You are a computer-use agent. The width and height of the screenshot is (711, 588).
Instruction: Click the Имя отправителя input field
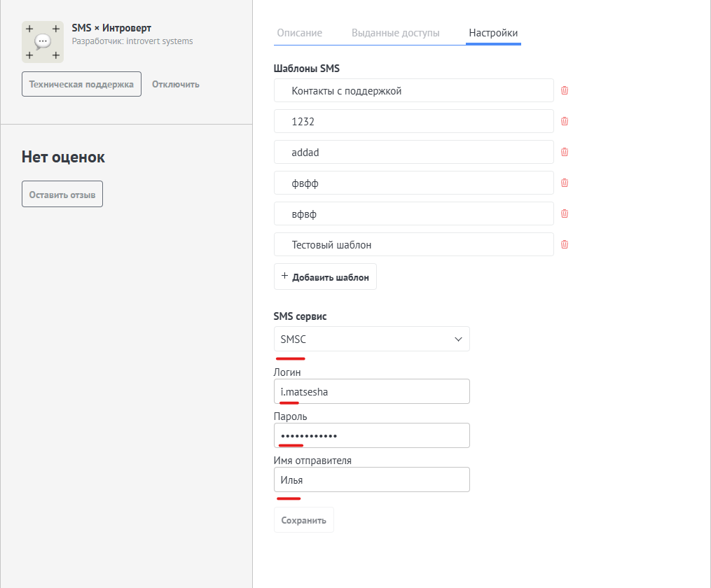(372, 479)
